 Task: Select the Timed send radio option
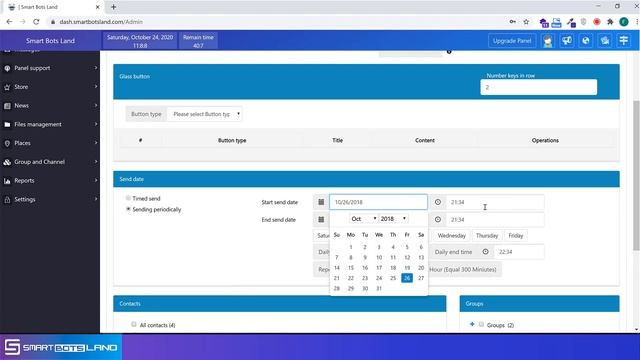point(128,198)
